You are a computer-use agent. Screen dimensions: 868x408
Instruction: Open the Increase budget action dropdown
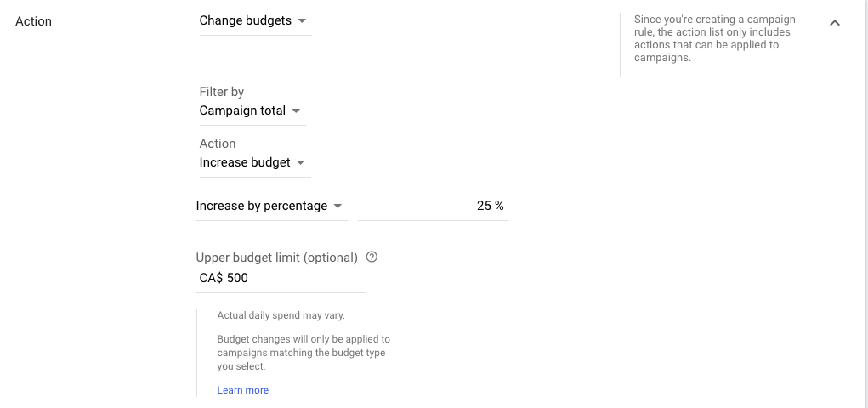point(255,162)
